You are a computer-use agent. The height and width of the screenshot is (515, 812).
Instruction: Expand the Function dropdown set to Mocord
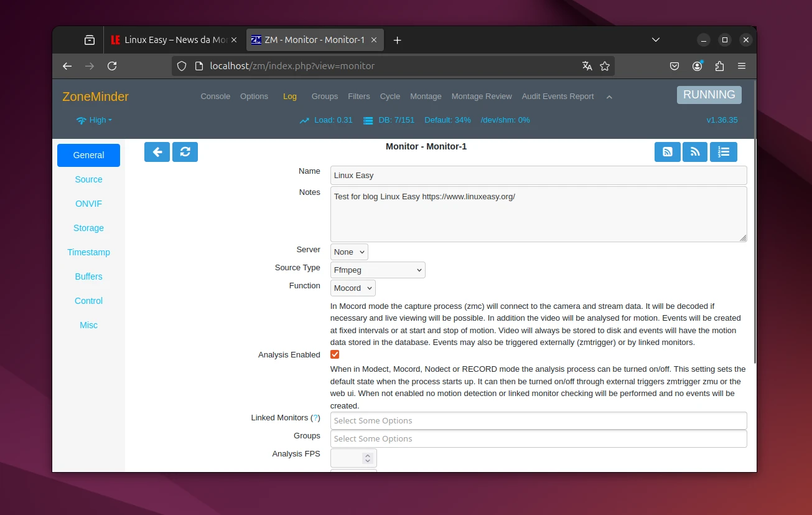[x=353, y=288]
